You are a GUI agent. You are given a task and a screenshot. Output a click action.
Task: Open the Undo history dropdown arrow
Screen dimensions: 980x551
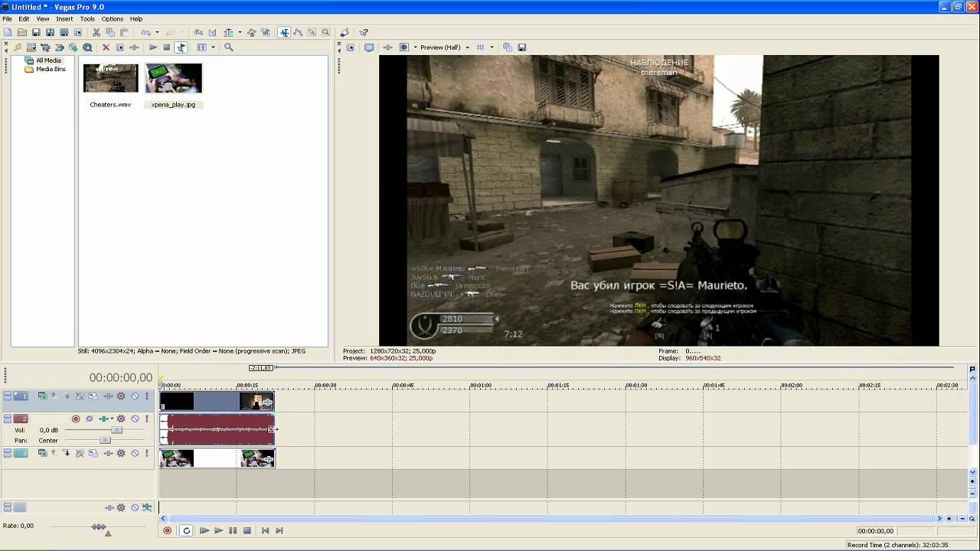pos(157,32)
